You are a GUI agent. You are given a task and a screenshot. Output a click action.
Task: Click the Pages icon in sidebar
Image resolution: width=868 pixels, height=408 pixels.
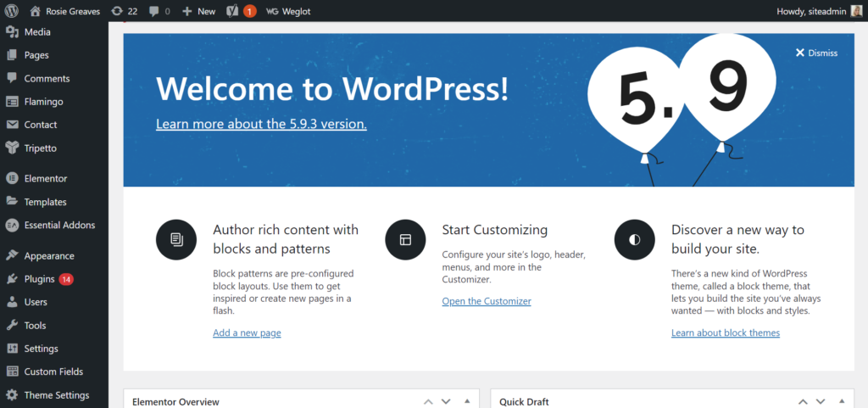pyautogui.click(x=12, y=55)
